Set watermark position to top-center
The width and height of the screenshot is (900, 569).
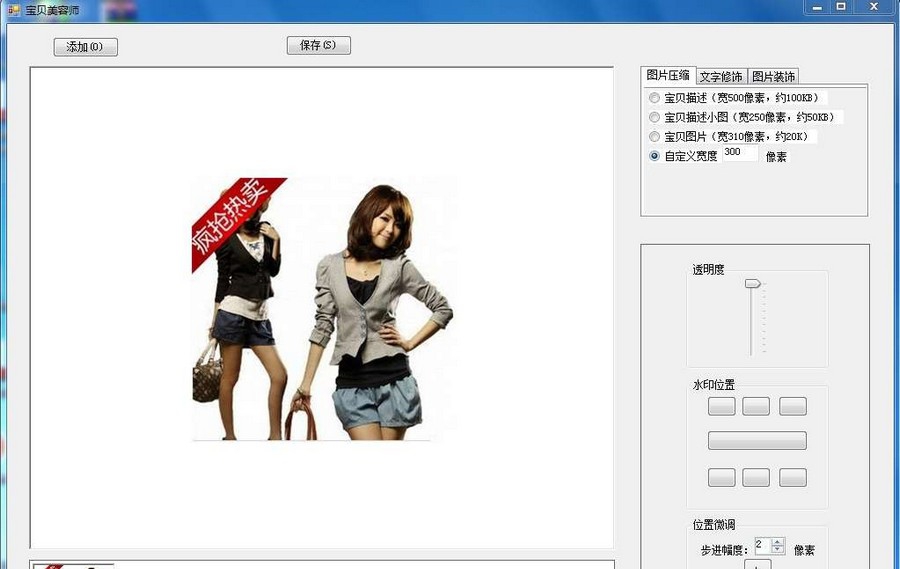tap(756, 406)
